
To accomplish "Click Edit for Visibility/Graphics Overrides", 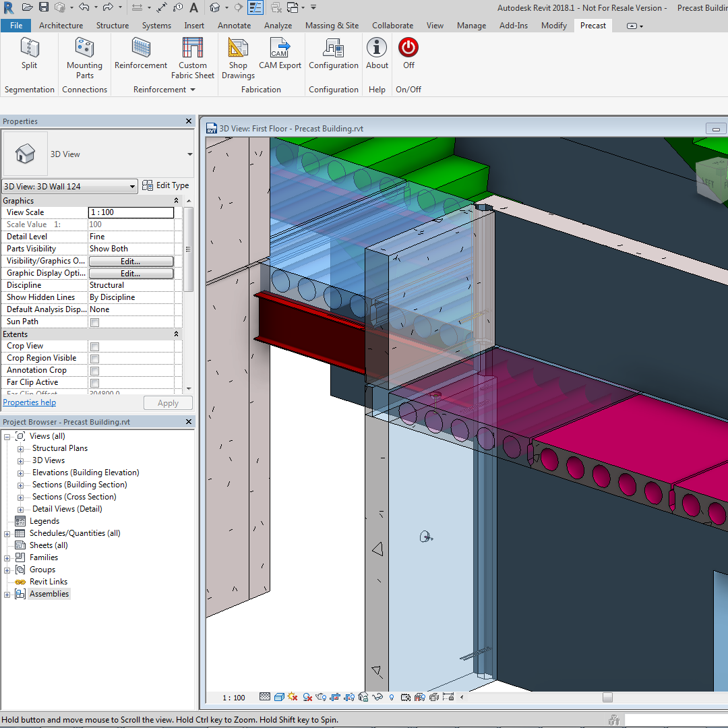I will [131, 262].
